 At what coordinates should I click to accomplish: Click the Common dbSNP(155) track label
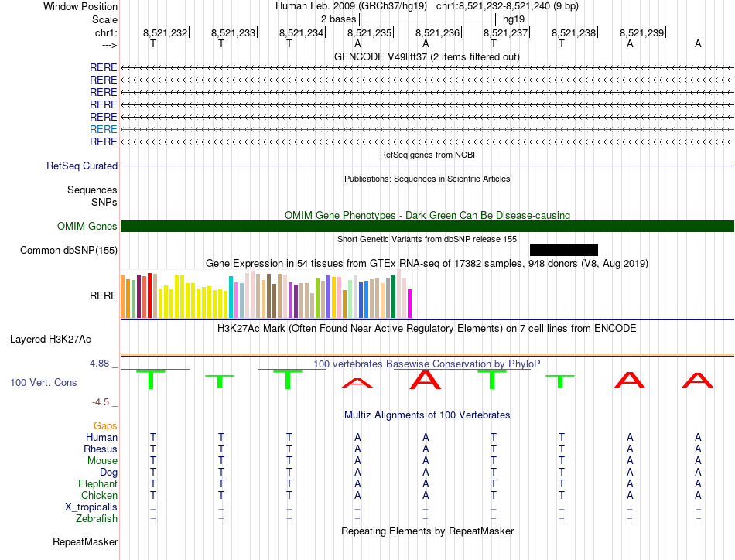click(x=69, y=251)
